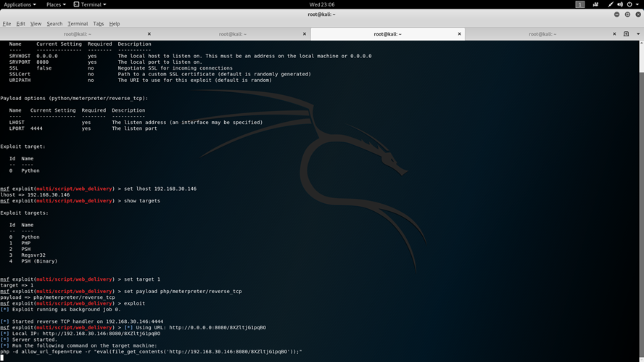
Task: Switch to the fourth root@kali tab
Action: (x=542, y=34)
